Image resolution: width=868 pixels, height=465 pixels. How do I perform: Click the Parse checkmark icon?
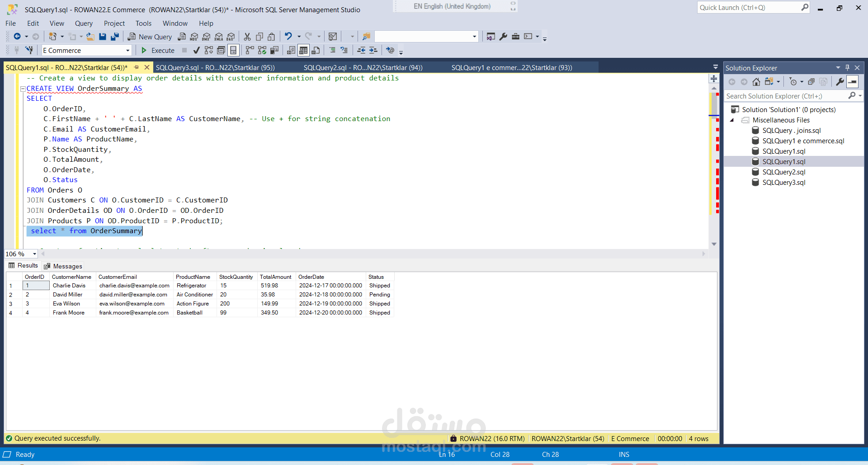click(196, 50)
